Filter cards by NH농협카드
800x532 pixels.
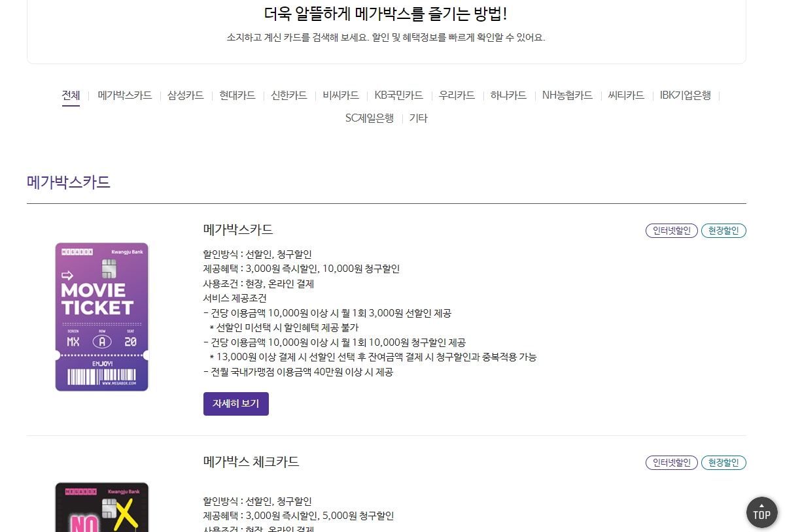pyautogui.click(x=566, y=95)
